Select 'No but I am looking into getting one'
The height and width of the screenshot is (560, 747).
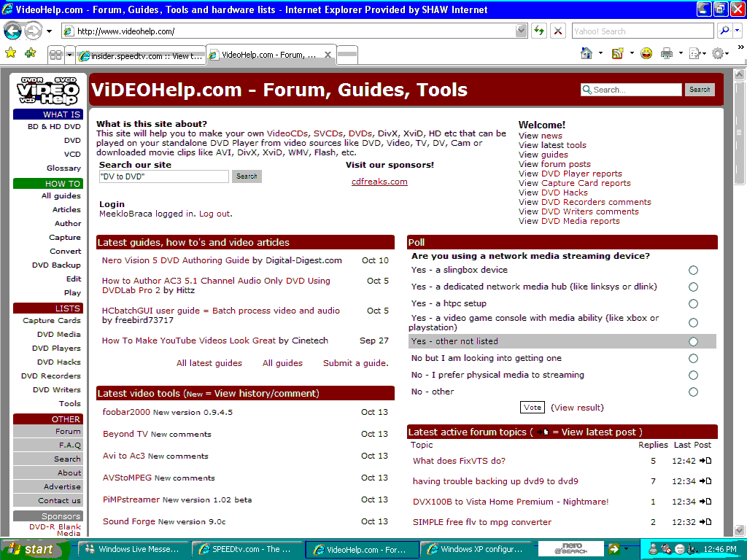pyautogui.click(x=693, y=359)
